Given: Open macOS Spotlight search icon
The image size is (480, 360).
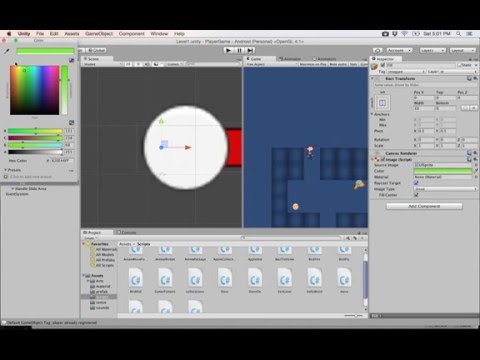Looking at the screenshot, I should pyautogui.click(x=459, y=34).
